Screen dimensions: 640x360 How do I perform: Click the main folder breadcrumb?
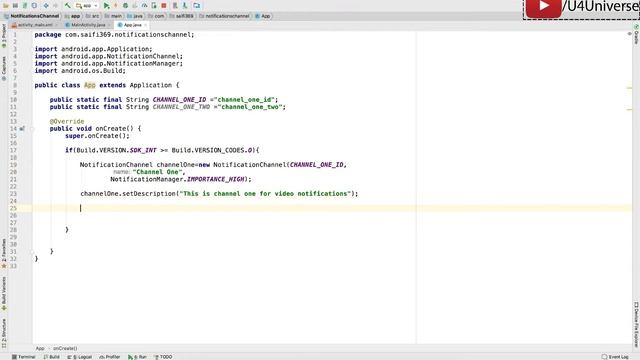click(x=113, y=16)
